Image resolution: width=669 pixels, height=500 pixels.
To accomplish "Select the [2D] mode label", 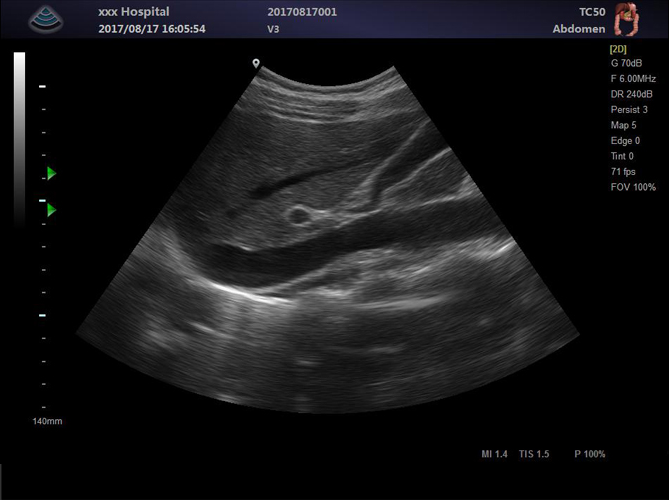I will (x=618, y=49).
